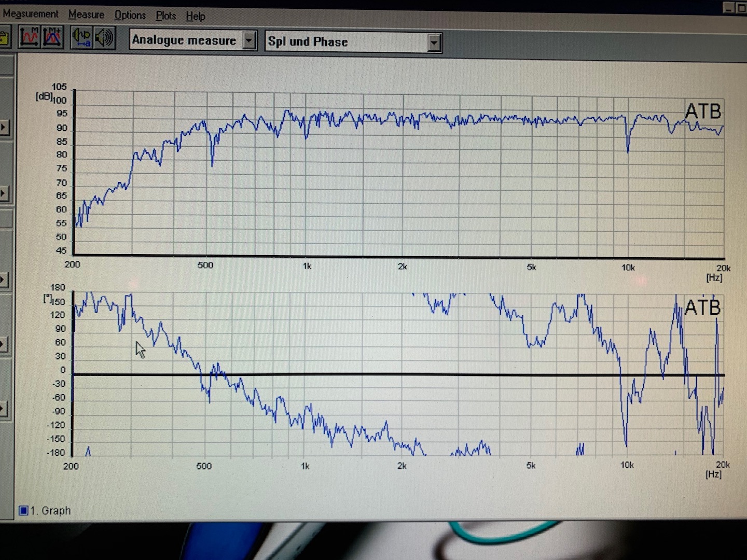This screenshot has width=747, height=560.
Task: Expand the Spl und Phase dropdown arrow
Action: tap(434, 43)
